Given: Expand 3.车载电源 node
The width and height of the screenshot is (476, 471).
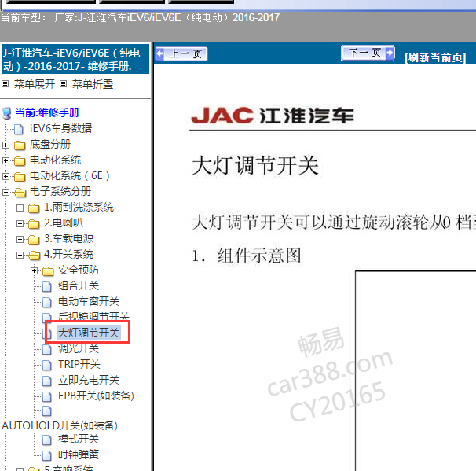Looking at the screenshot, I should [20, 239].
